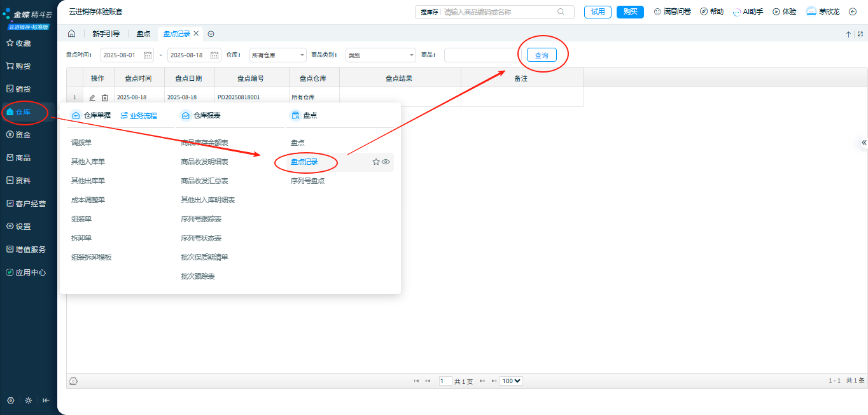Toggle the eye icon next to 盘点记录
The width and height of the screenshot is (868, 415).
click(386, 162)
